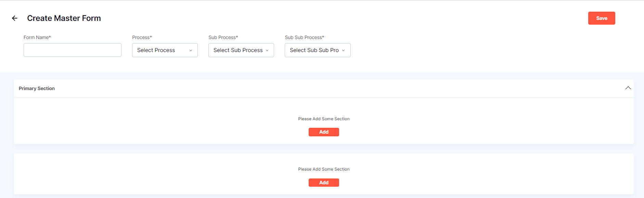Click the Primary Section collapse chevron

(x=628, y=88)
